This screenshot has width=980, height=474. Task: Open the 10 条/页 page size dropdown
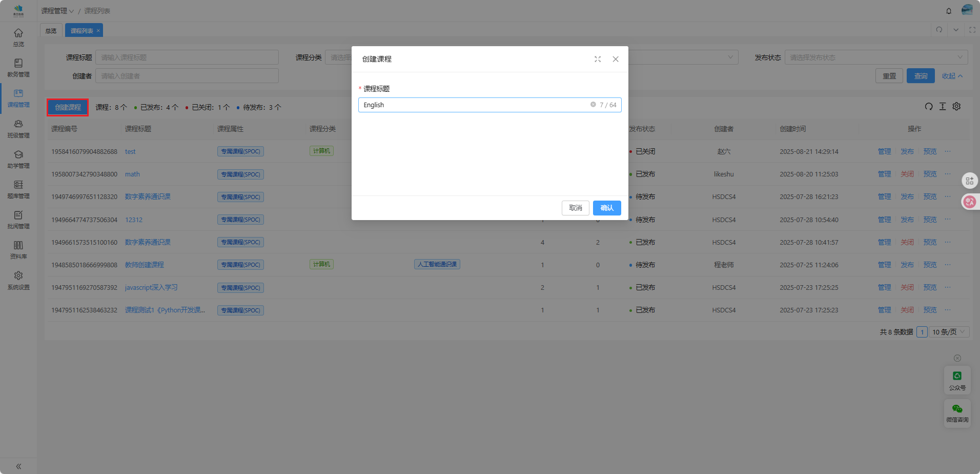pyautogui.click(x=949, y=332)
